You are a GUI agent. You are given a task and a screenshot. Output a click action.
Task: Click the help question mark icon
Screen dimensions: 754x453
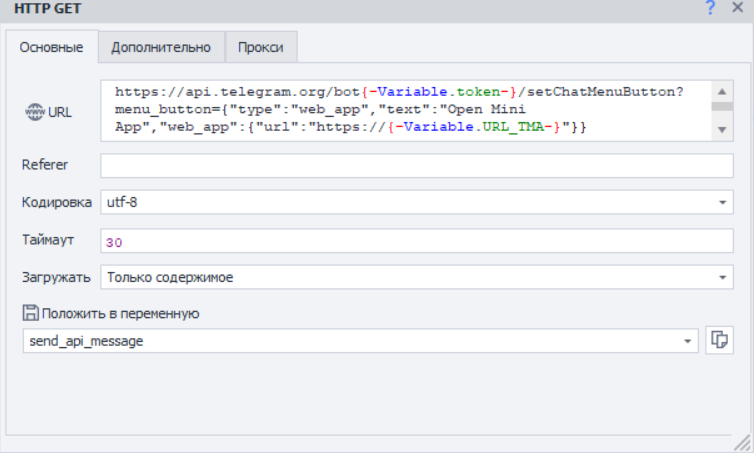(x=711, y=8)
